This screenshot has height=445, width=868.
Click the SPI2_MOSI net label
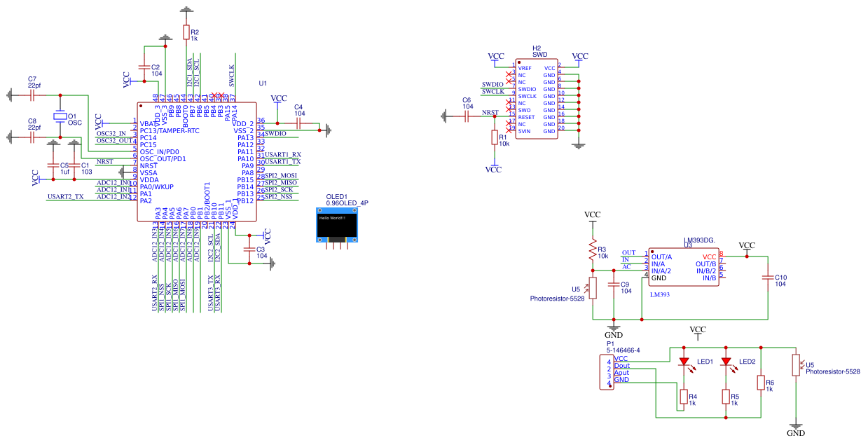281,175
